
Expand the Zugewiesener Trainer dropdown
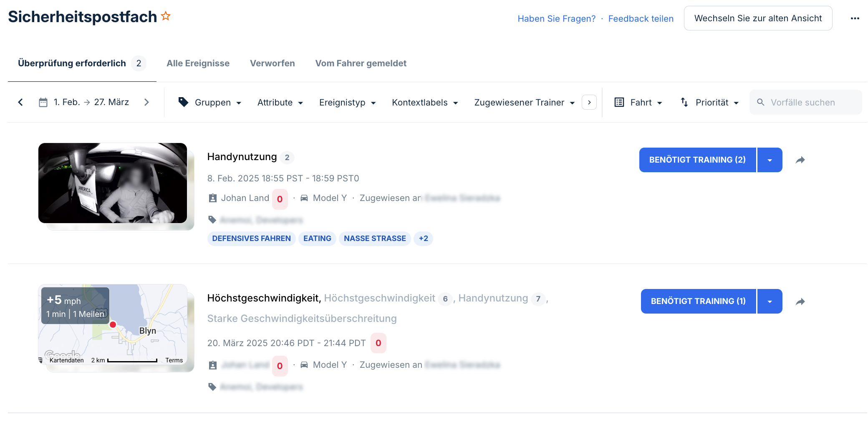coord(524,102)
